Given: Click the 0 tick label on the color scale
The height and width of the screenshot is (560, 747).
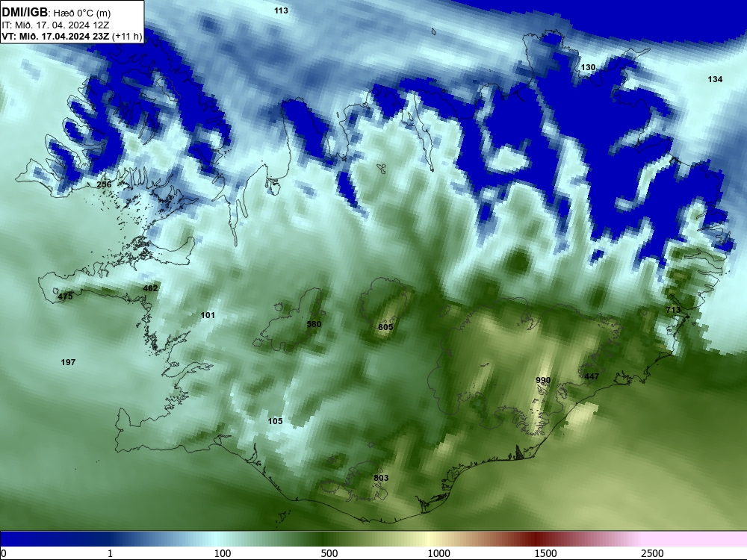Looking at the screenshot, I should point(4,553).
